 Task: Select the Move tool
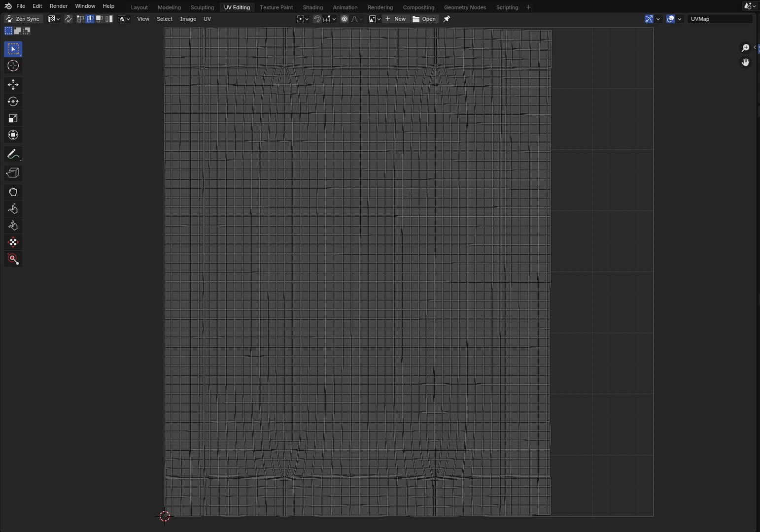pos(13,85)
